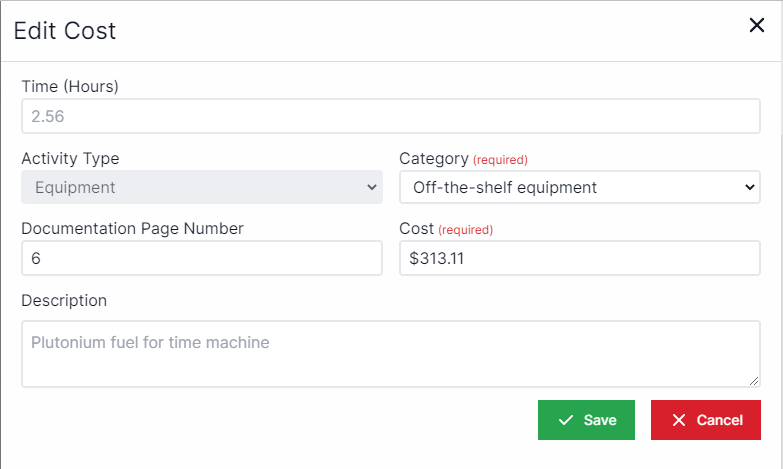This screenshot has height=469, width=783.
Task: Click the chevron on the Equipment select
Action: point(372,187)
